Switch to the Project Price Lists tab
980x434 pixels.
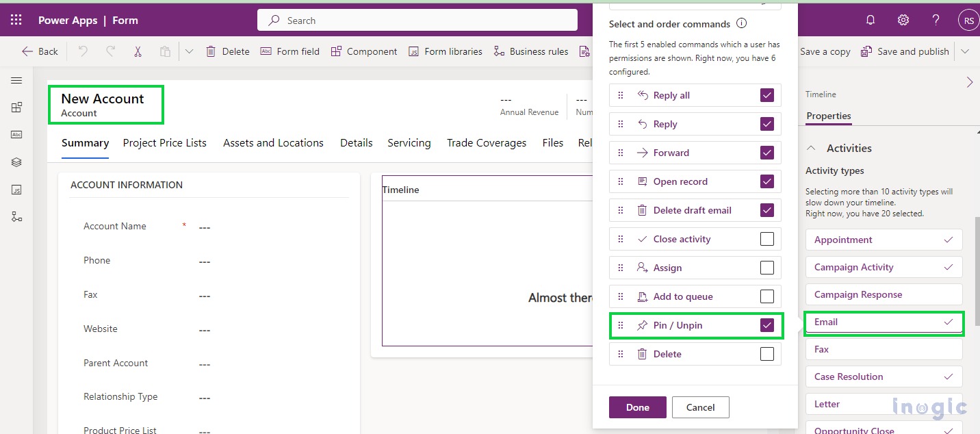tap(165, 143)
